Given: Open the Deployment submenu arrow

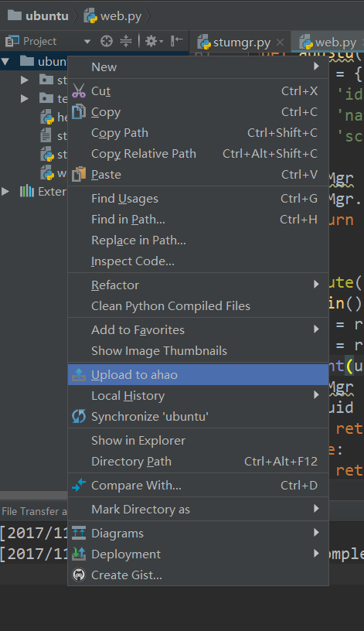Looking at the screenshot, I should tap(317, 554).
